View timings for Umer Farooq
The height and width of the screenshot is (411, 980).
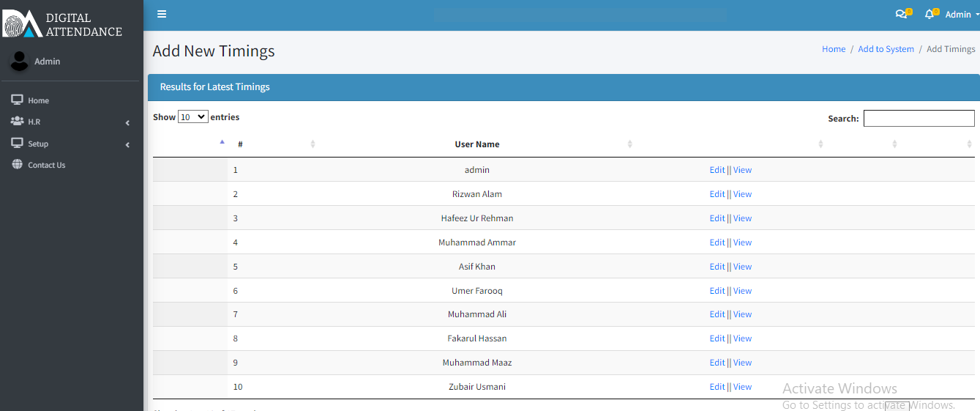tap(742, 291)
